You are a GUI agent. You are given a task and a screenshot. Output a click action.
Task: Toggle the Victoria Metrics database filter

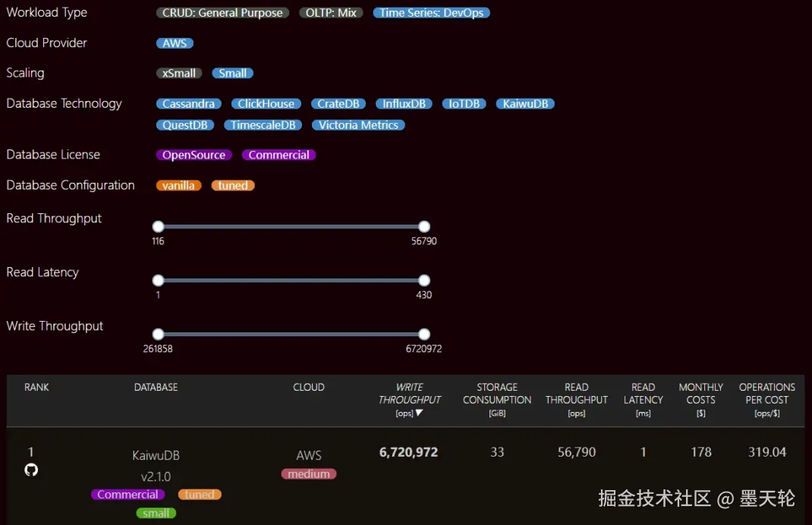(x=358, y=124)
